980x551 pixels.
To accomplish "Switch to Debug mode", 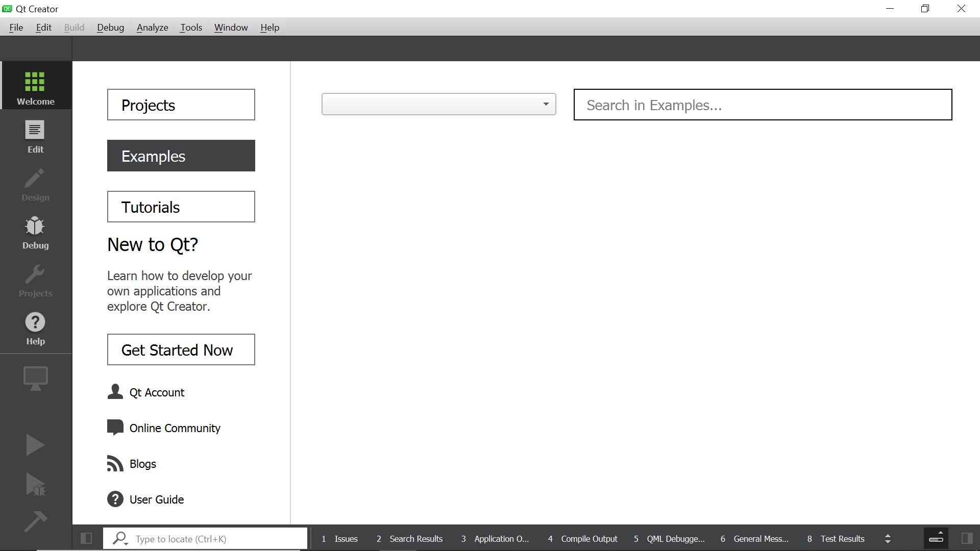I will [36, 232].
